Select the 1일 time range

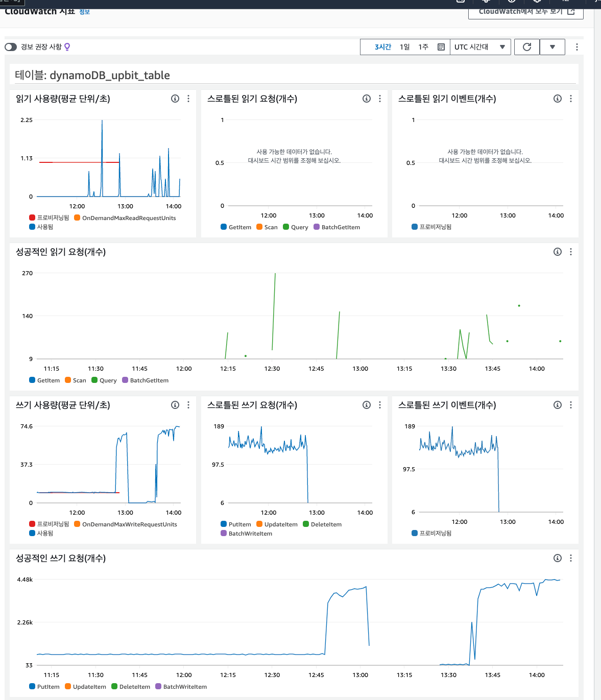[x=404, y=47]
